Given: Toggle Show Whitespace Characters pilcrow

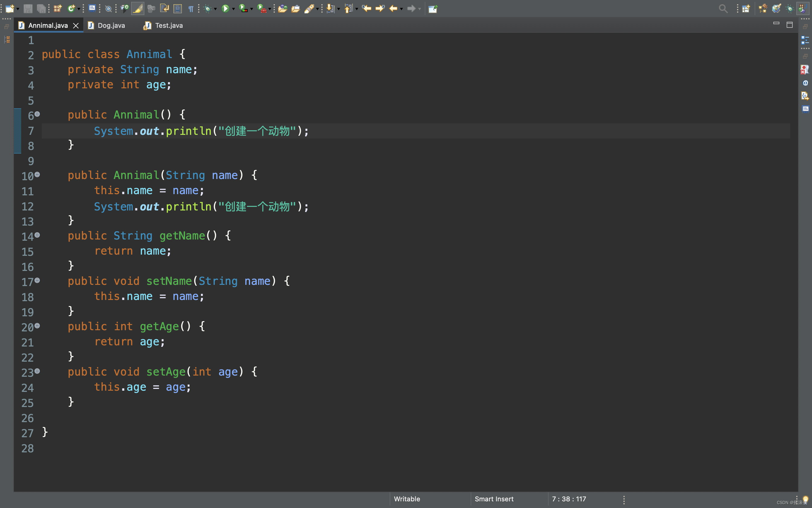Looking at the screenshot, I should point(191,8).
